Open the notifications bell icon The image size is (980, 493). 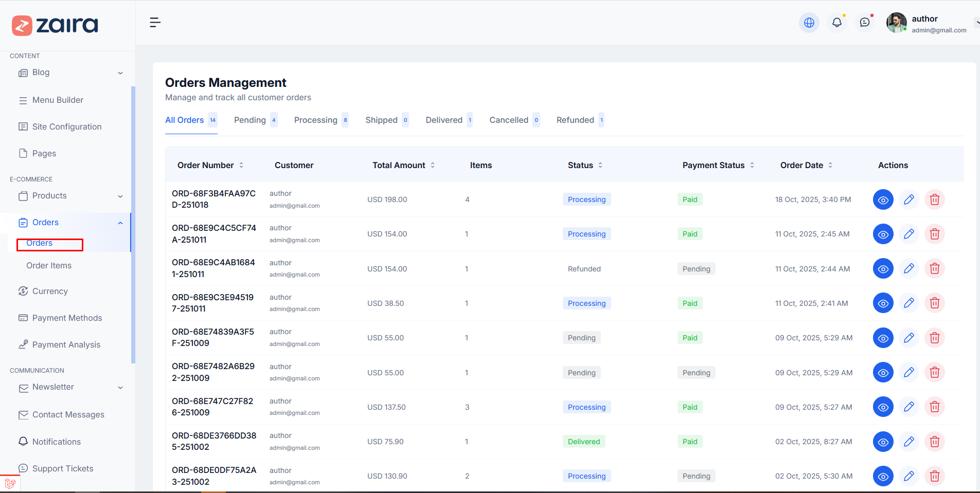coord(837,23)
